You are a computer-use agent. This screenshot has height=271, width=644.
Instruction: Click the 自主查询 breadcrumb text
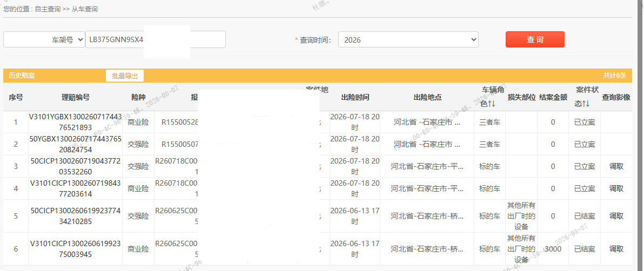(49, 9)
